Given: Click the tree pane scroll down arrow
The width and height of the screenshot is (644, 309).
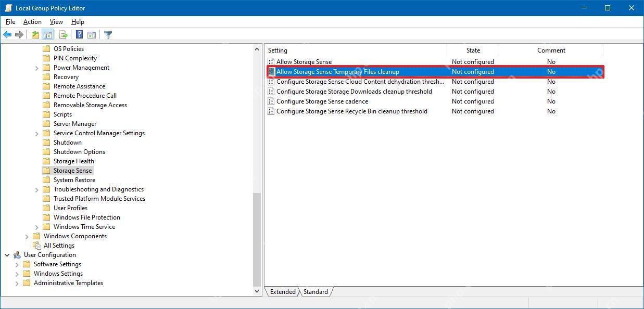Looking at the screenshot, I should coord(257,292).
